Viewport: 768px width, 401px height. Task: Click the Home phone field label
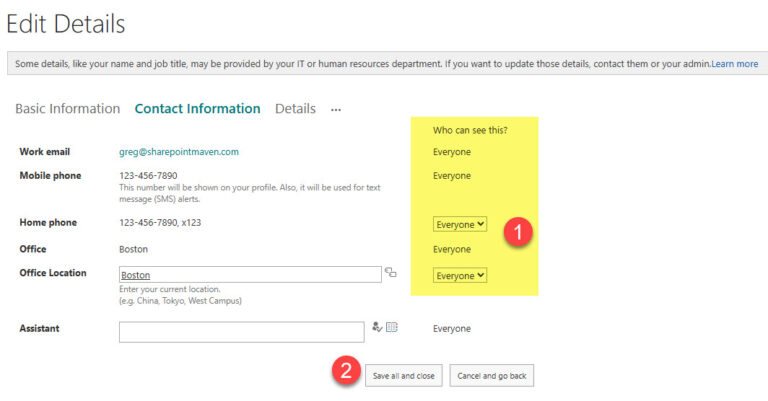[x=48, y=222]
